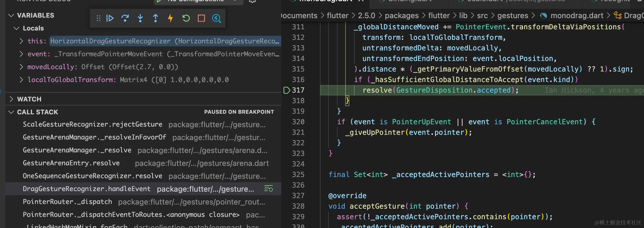This screenshot has width=644, height=228.
Task: Click '_hasSufficientGlobalDistanceToAccept' on line 316
Action: (447, 80)
